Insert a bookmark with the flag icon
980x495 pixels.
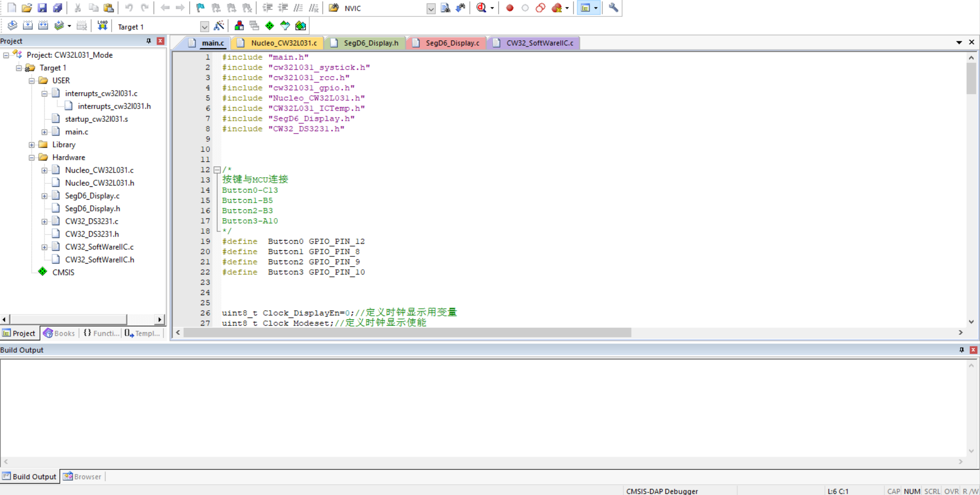(x=200, y=8)
